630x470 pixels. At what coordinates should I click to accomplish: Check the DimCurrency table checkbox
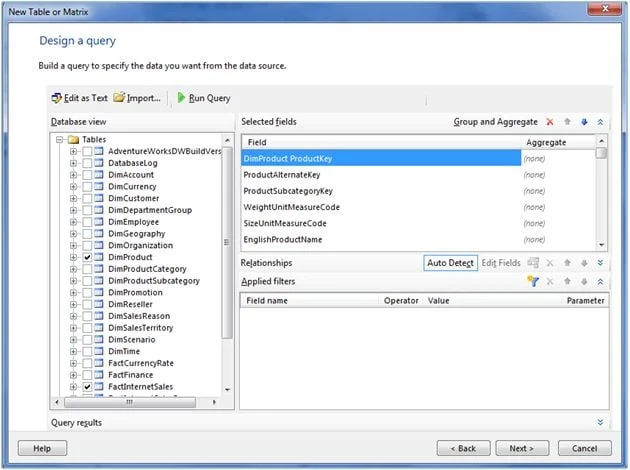[87, 186]
